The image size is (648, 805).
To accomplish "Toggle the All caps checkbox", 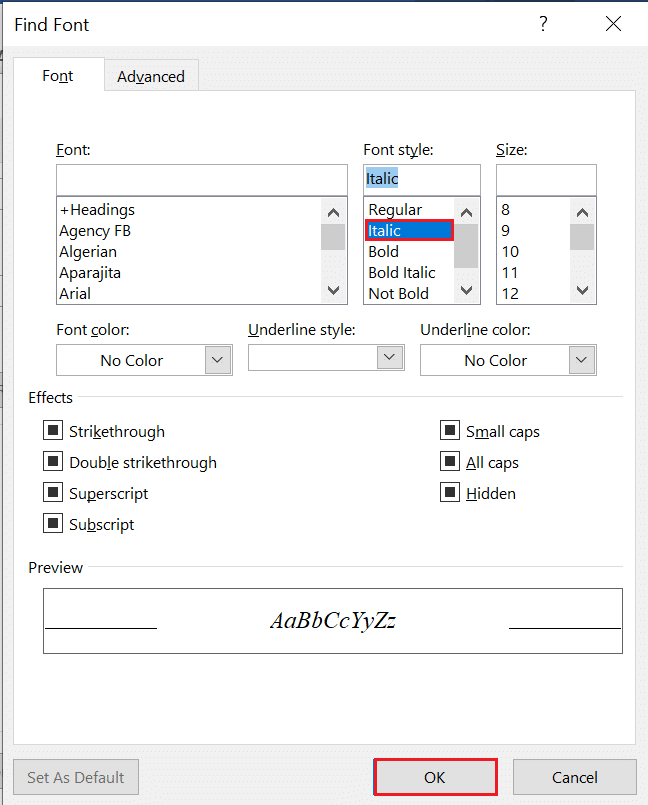I will pyautogui.click(x=450, y=461).
